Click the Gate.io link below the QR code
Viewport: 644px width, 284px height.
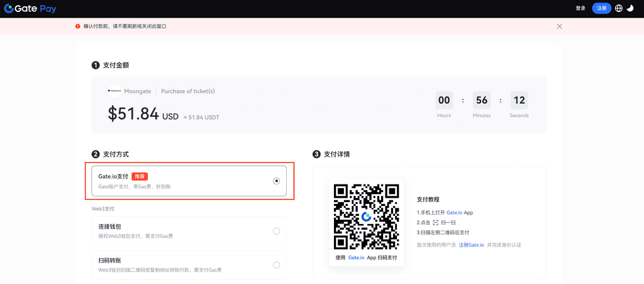point(356,258)
